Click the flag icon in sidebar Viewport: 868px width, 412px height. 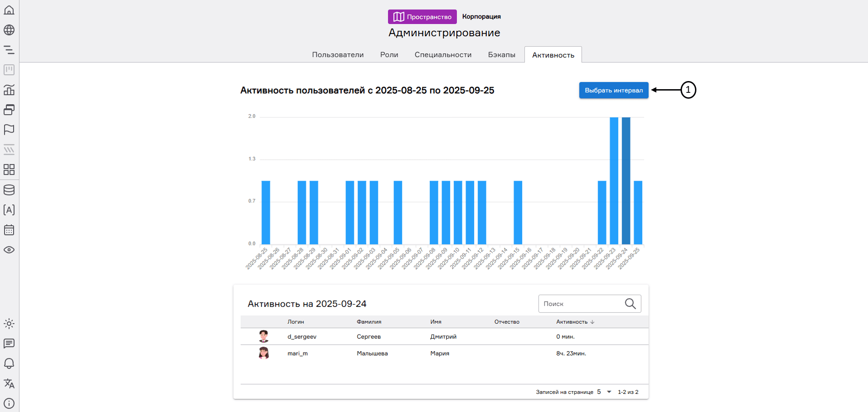[9, 130]
